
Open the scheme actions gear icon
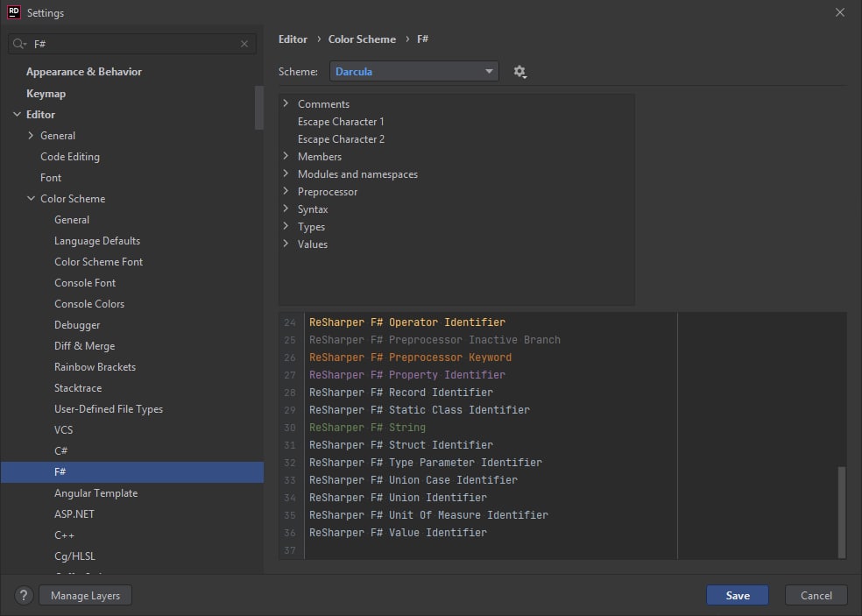click(x=519, y=72)
